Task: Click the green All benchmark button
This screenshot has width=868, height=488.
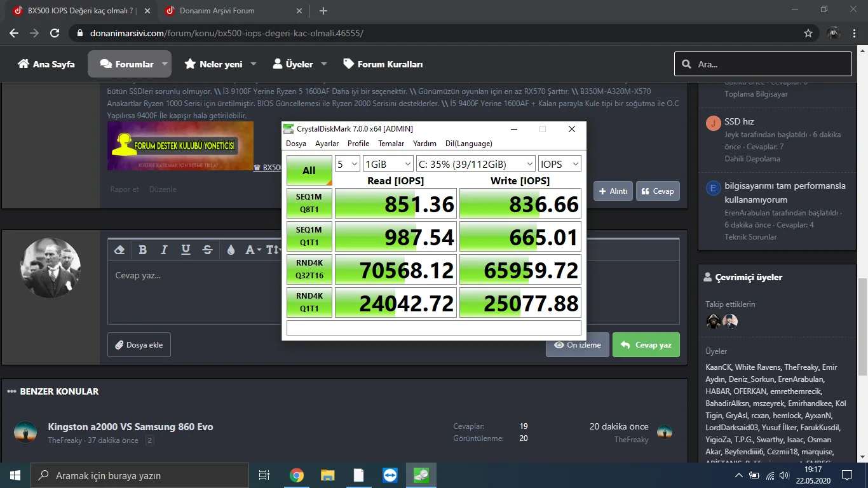Action: pos(309,170)
